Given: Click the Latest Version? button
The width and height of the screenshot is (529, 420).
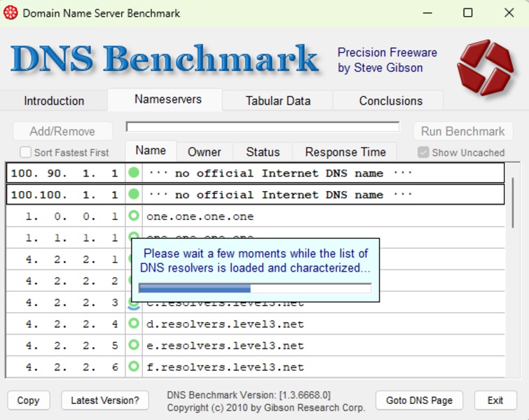Looking at the screenshot, I should tap(105, 400).
